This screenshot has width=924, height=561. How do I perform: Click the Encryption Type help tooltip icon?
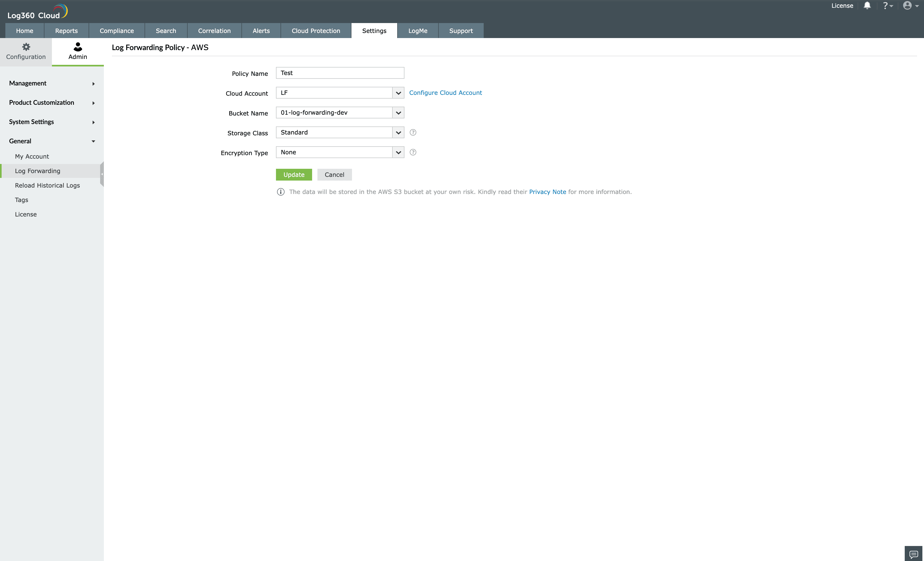click(x=413, y=152)
